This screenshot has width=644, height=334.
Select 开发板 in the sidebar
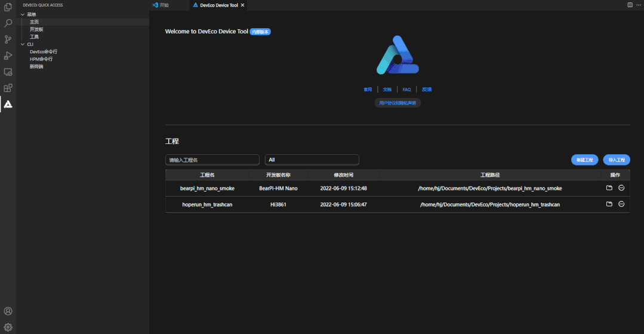coord(36,29)
